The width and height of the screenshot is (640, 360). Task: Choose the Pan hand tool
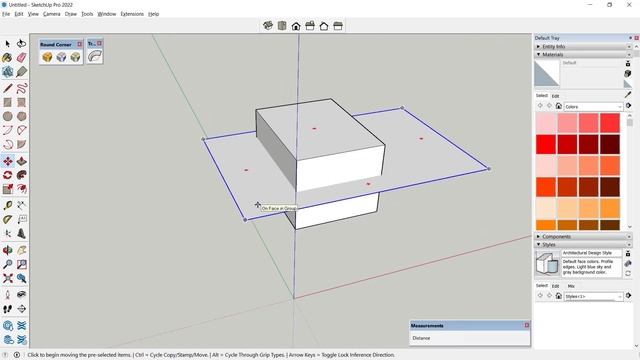click(22, 250)
